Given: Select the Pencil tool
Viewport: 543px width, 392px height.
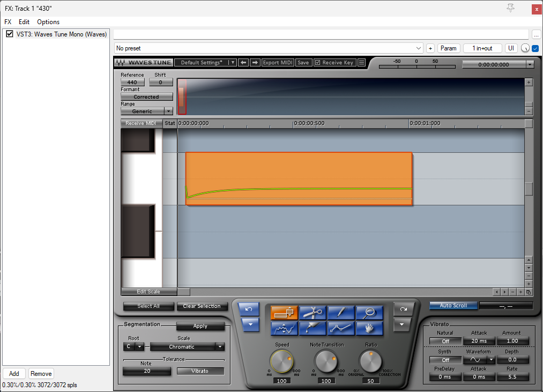Looking at the screenshot, I should point(341,313).
